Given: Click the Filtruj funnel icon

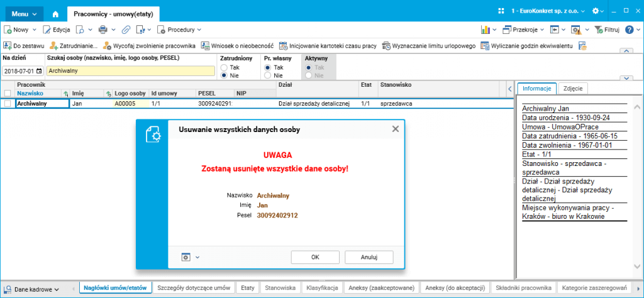Looking at the screenshot, I should click(599, 30).
